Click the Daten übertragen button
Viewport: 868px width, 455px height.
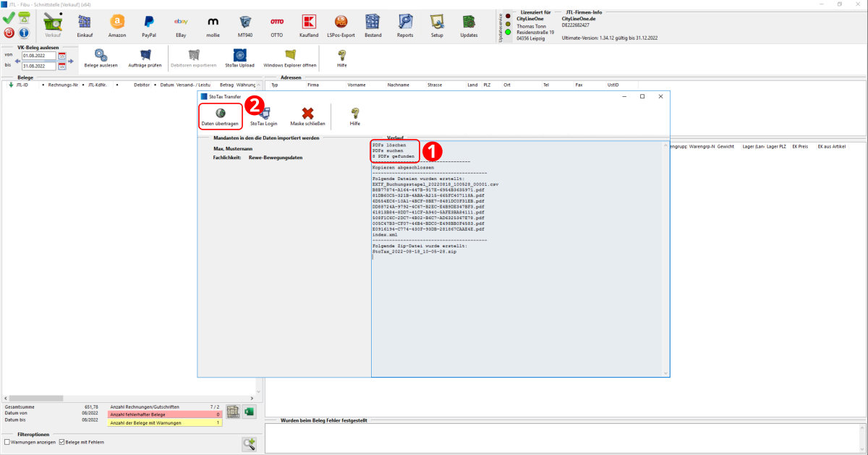click(220, 116)
